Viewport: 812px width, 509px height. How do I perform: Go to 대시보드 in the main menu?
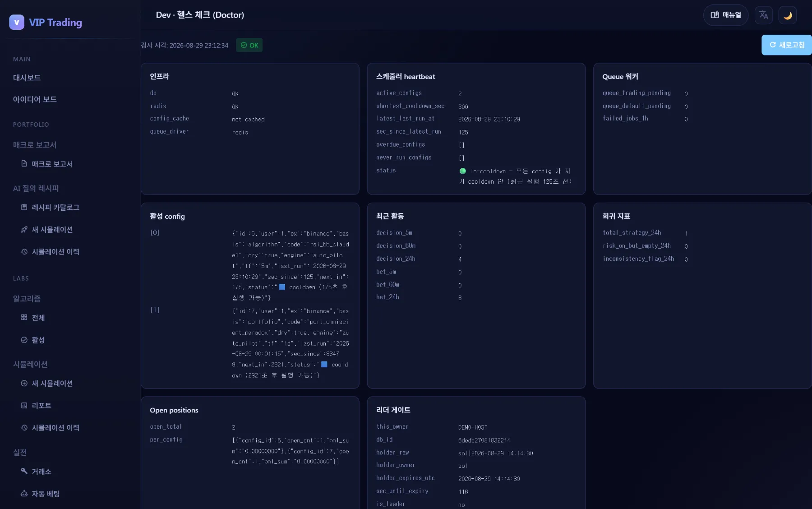click(x=27, y=78)
